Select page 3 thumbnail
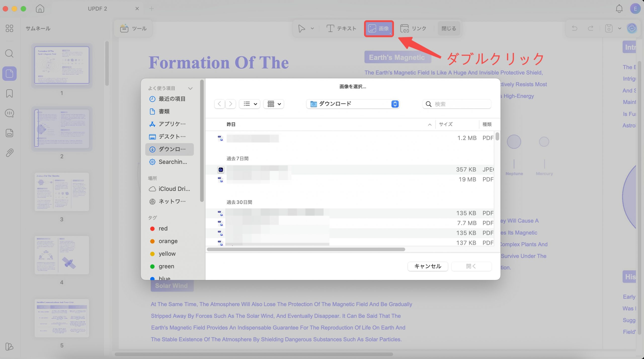Image resolution: width=644 pixels, height=359 pixels. coord(62,192)
